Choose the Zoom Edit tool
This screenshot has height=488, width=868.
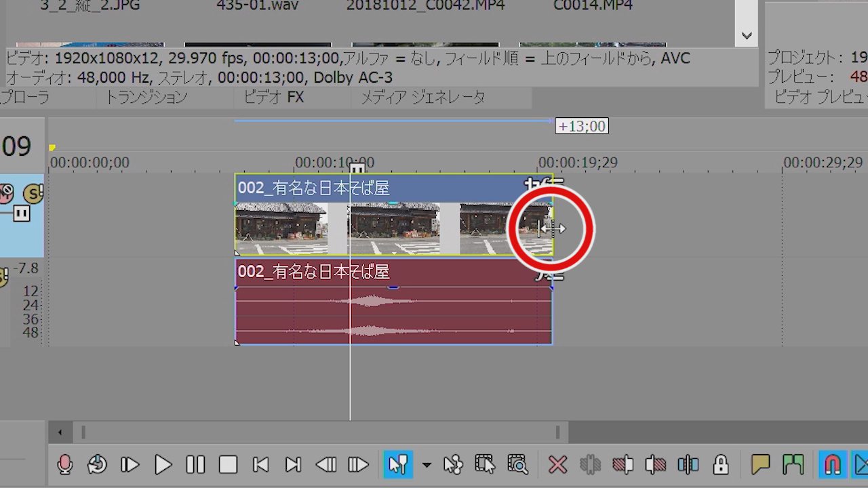[517, 464]
